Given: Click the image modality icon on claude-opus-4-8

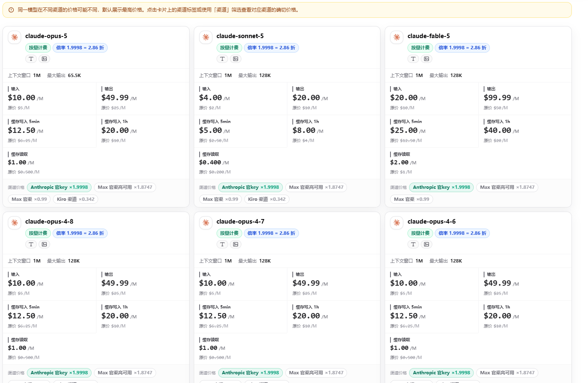Looking at the screenshot, I should point(44,244).
